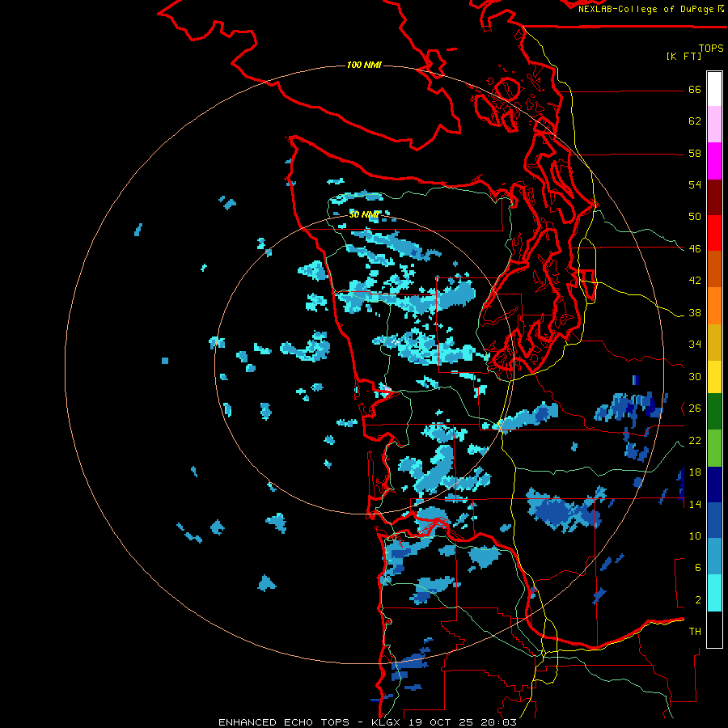Click the K FT units label
Screen dimensions: 728x728
coord(684,56)
